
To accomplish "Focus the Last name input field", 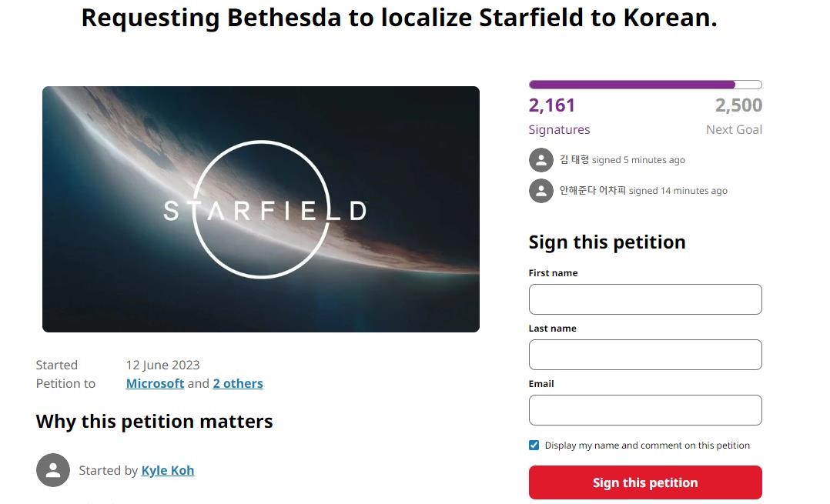I will [645, 355].
